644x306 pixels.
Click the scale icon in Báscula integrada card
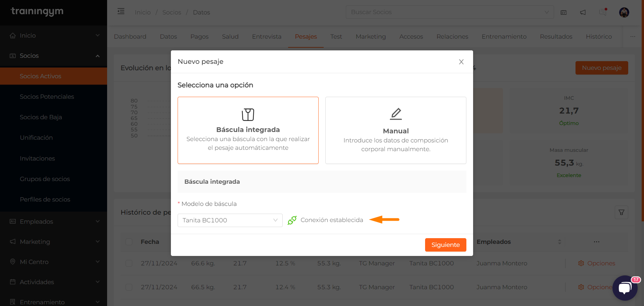(x=248, y=115)
